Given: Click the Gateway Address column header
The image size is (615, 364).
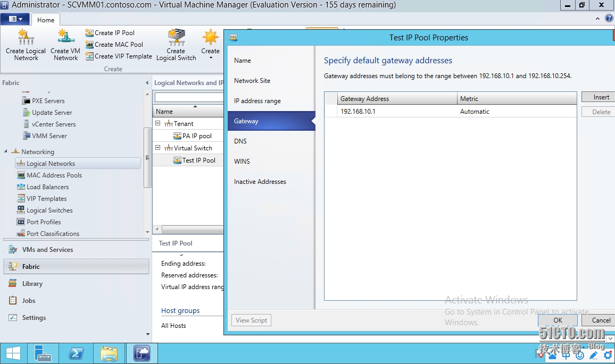Looking at the screenshot, I should pos(397,99).
